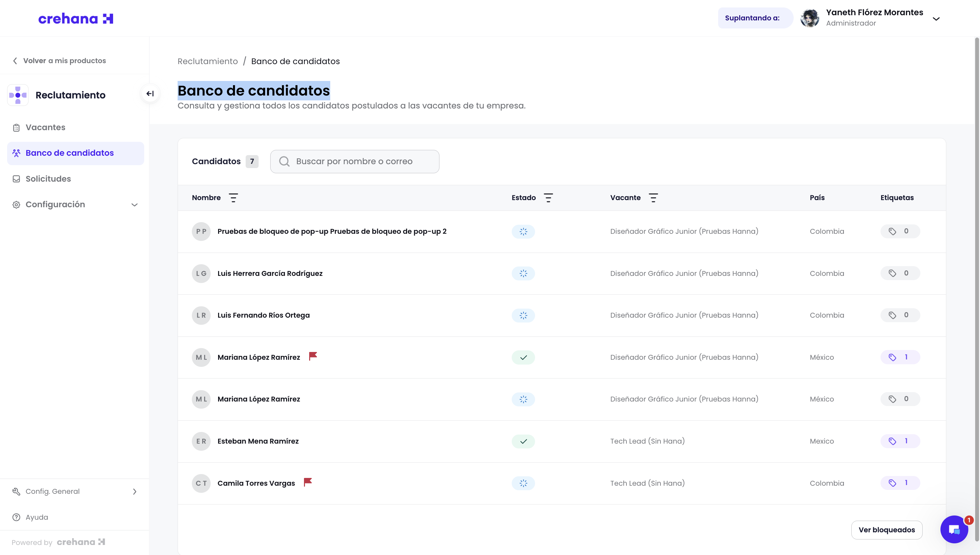Open tags badge for Esteban Mena Ramírez

pos(900,441)
